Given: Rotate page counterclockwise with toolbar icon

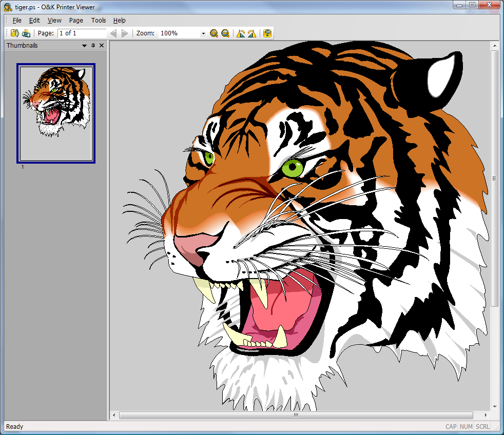Looking at the screenshot, I should point(240,33).
